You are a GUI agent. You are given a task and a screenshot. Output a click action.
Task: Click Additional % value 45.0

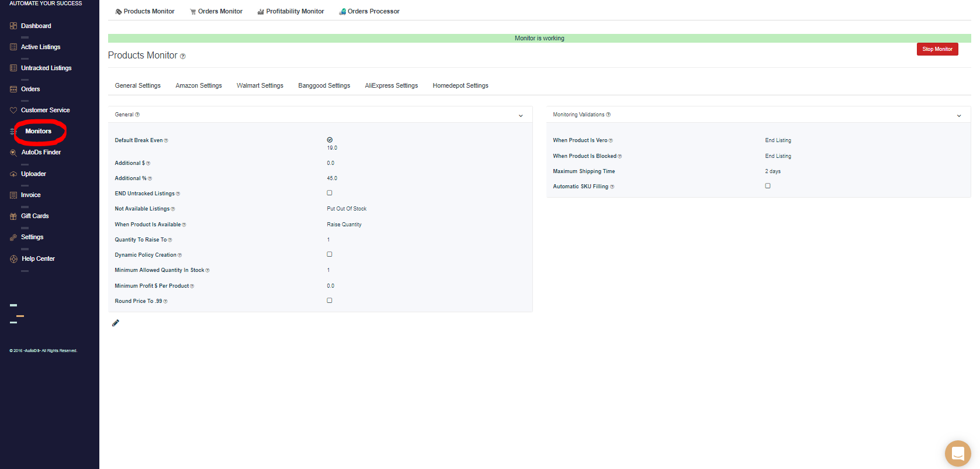pyautogui.click(x=332, y=178)
